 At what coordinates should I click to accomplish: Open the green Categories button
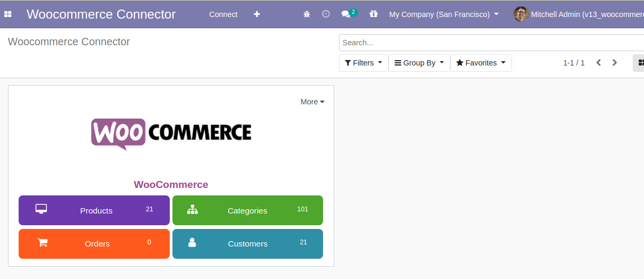click(x=247, y=210)
